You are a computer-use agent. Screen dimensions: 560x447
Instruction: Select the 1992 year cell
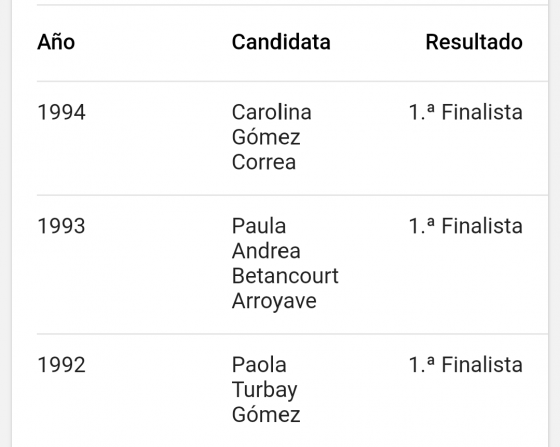pyautogui.click(x=61, y=365)
